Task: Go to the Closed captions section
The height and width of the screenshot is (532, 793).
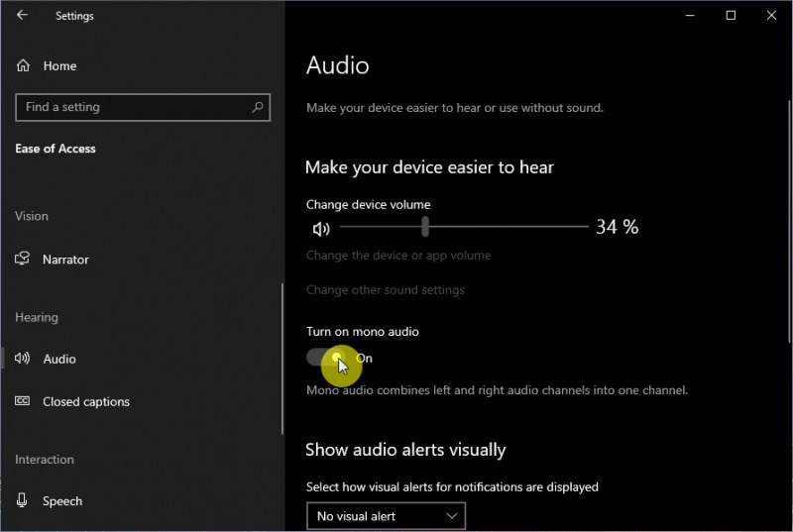Action: pos(85,402)
